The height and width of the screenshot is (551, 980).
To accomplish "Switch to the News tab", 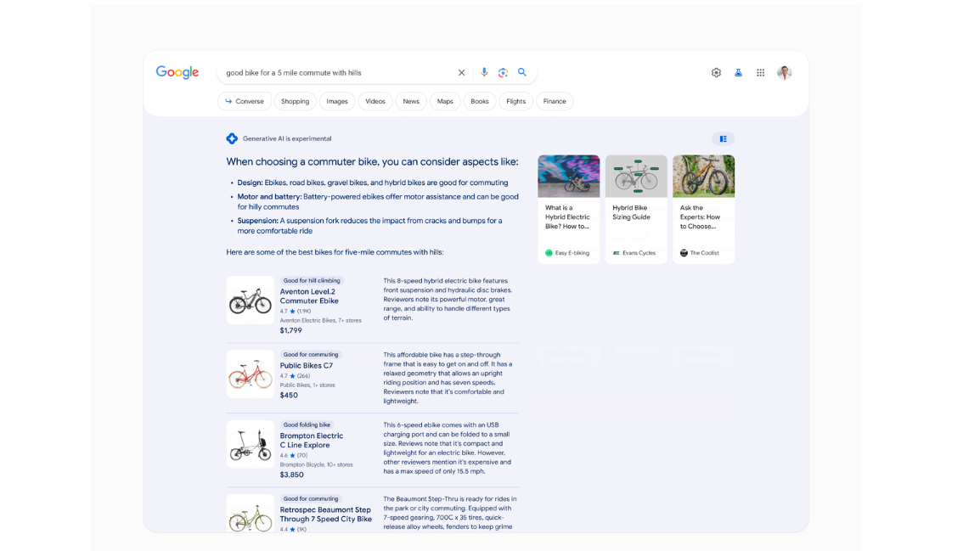I will (411, 101).
